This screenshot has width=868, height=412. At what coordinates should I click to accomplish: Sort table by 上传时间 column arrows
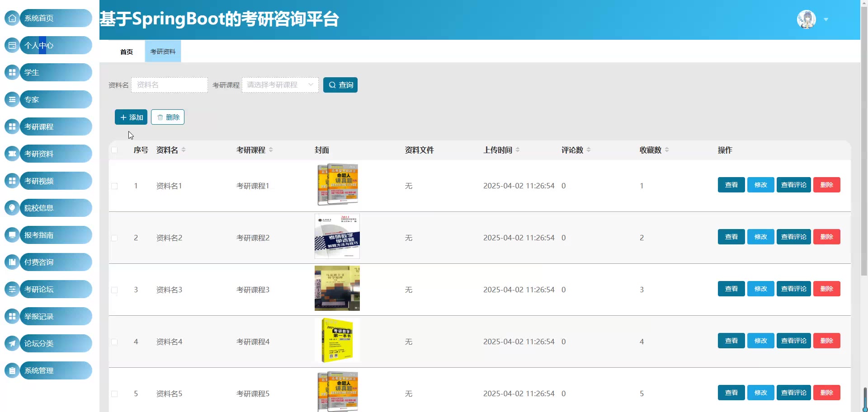(x=518, y=150)
